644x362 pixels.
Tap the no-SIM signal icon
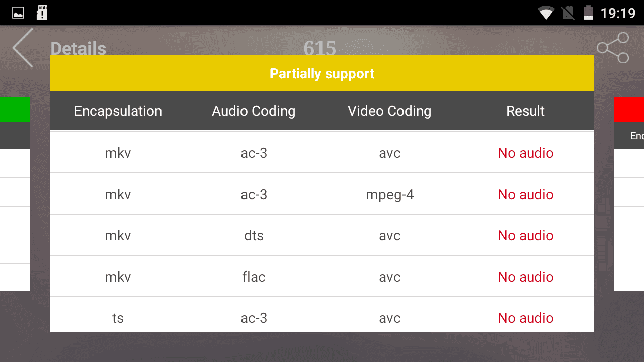(568, 13)
